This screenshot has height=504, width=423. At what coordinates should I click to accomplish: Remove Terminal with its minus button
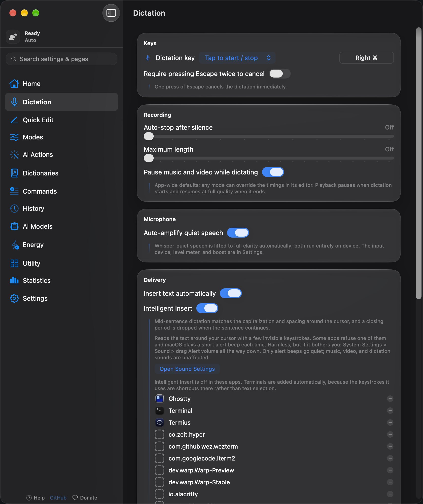[x=390, y=411]
